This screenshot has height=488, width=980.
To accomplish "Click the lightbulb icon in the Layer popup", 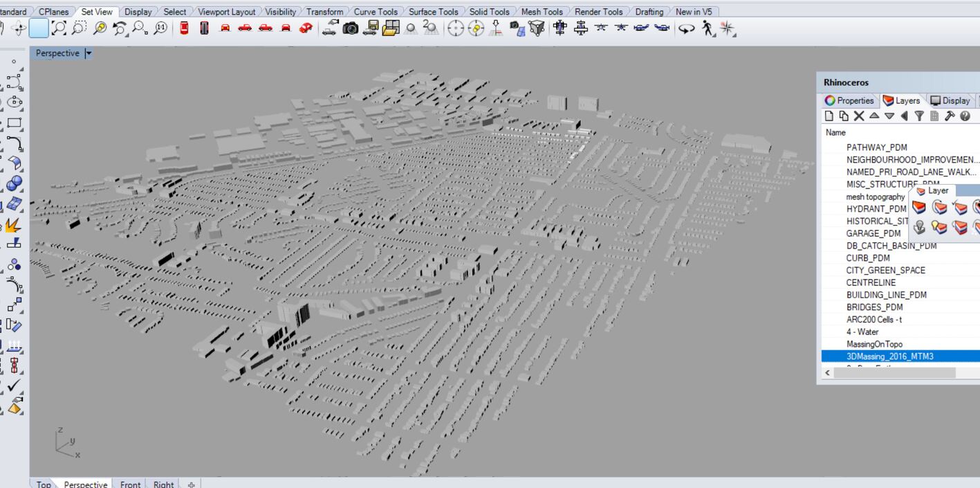I will (x=940, y=226).
